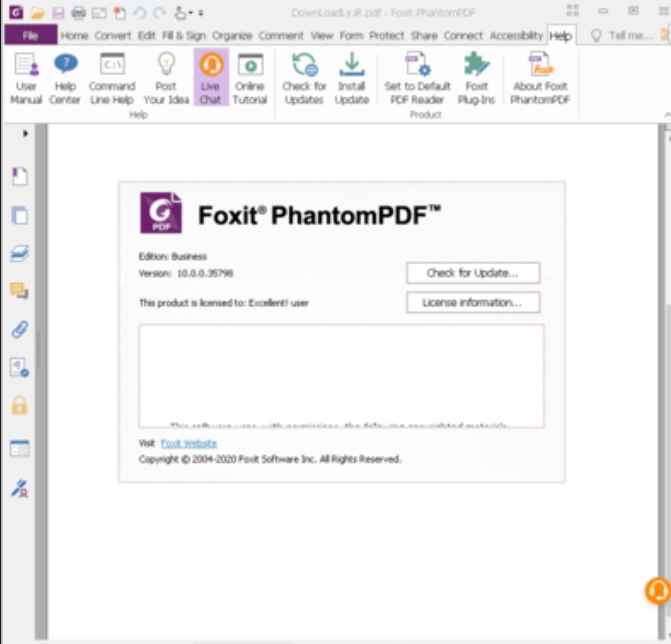This screenshot has height=644, width=671.
Task: Click Check for Update button in dialog
Action: (473, 273)
